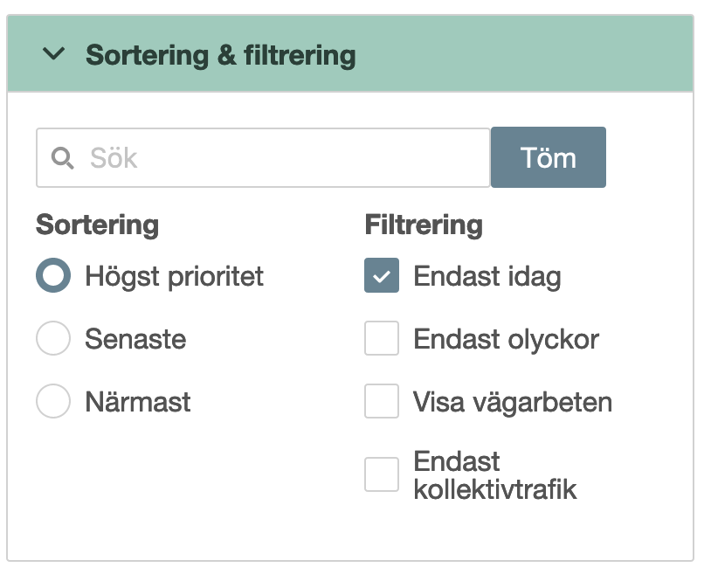Choose the Senaste radio button
The height and width of the screenshot is (588, 704).
[x=53, y=339]
